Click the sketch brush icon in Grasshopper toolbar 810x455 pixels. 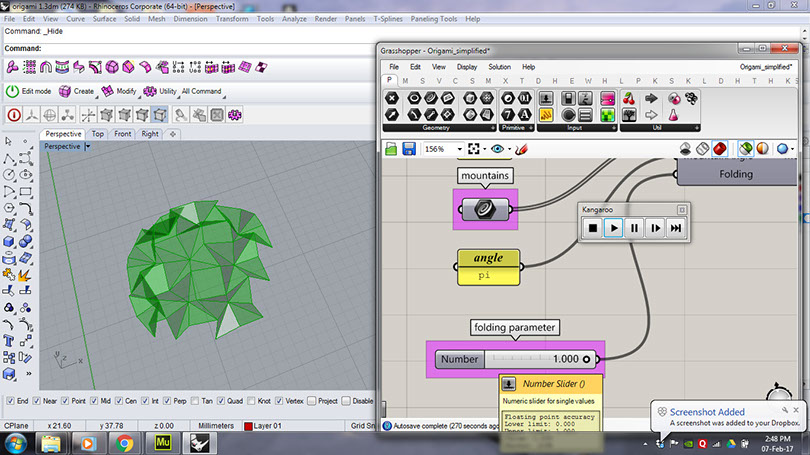pos(521,149)
